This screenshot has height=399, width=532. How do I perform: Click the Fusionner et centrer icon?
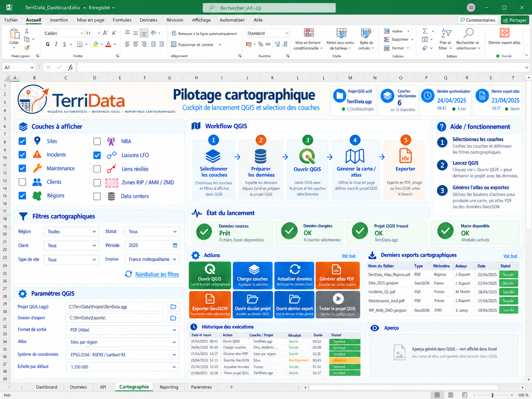174,44
